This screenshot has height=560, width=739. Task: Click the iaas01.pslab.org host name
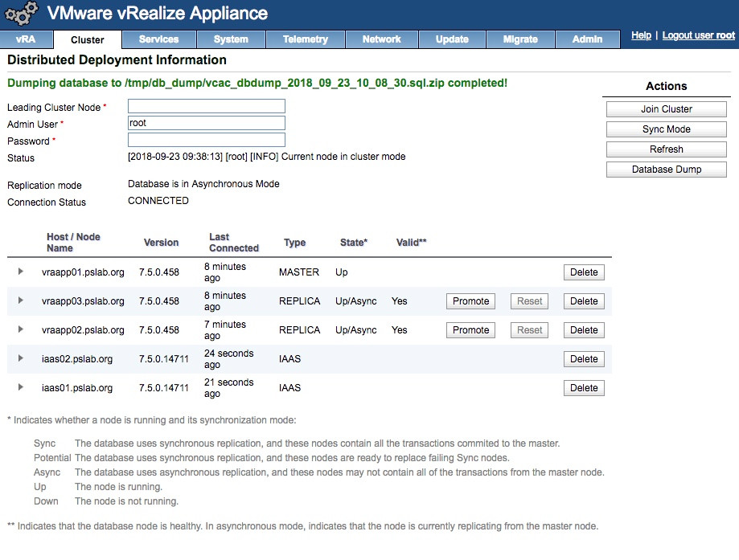[x=77, y=388]
